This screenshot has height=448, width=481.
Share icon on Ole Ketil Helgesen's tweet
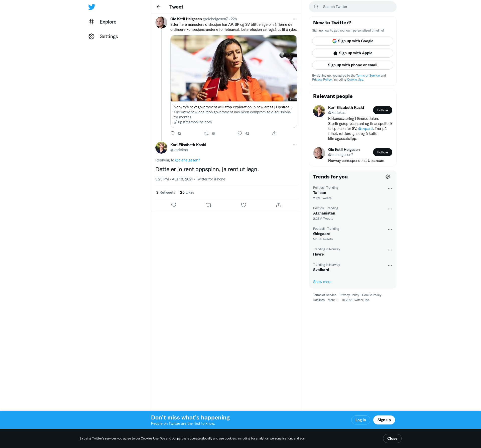(x=274, y=133)
